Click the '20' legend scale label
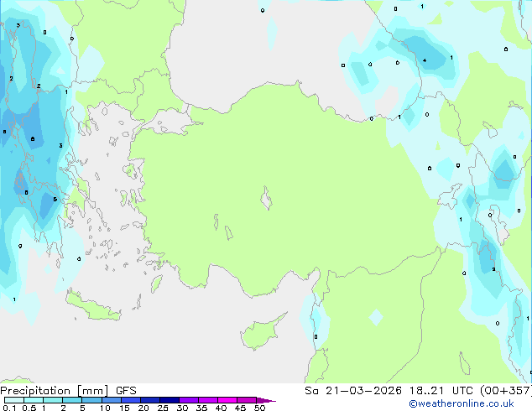 143,408
